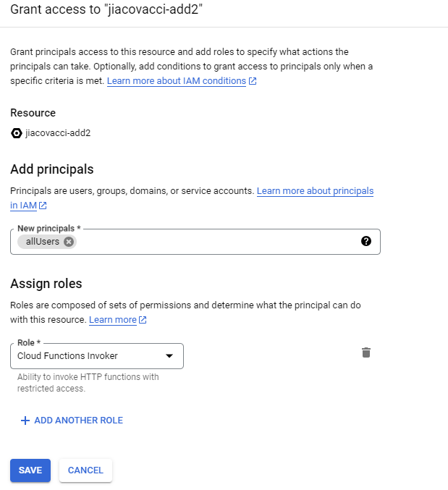Click ADD ANOTHER ROLE button
Image resolution: width=448 pixels, height=490 pixels.
[72, 421]
